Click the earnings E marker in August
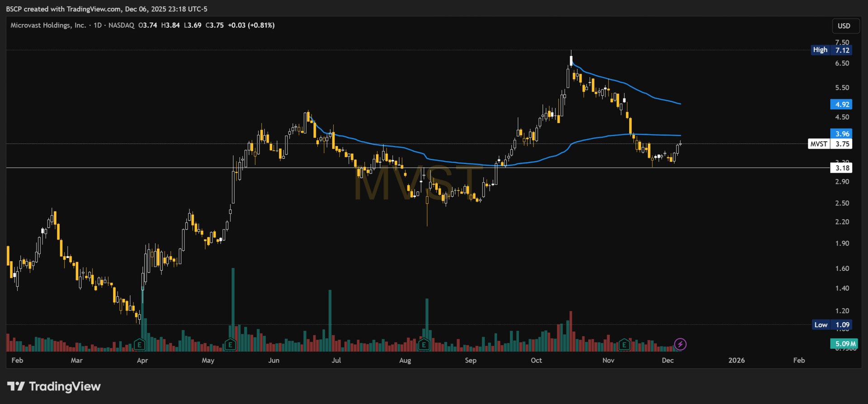Screen dimensions: 868x404 pyautogui.click(x=424, y=345)
